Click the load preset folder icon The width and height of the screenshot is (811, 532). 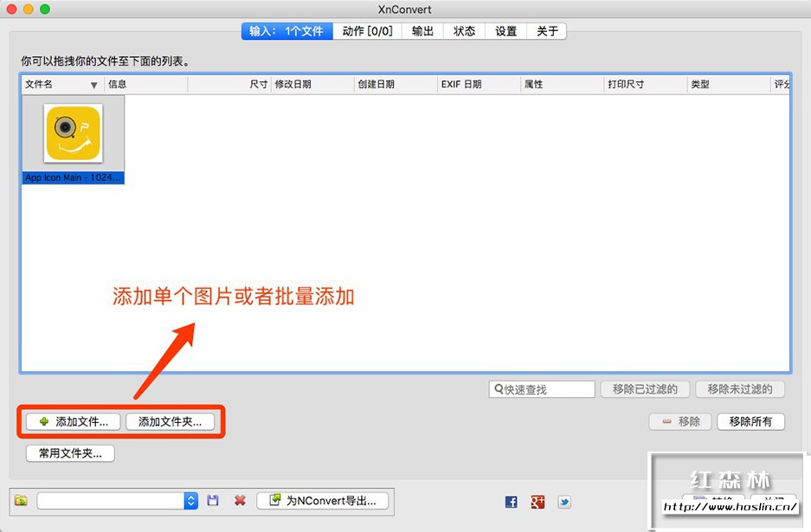(x=22, y=501)
